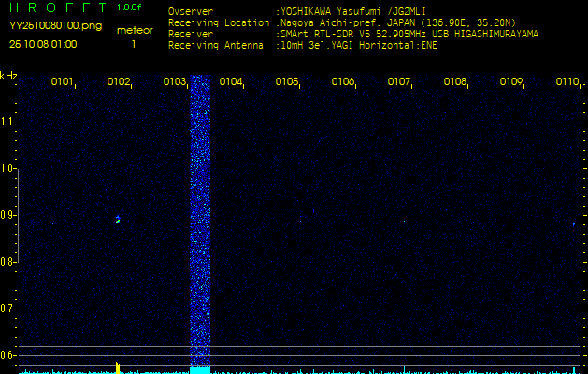Viewport: 588px width, 374px height.
Task: Click the 0.7 kHz axis label
Action: coord(7,309)
